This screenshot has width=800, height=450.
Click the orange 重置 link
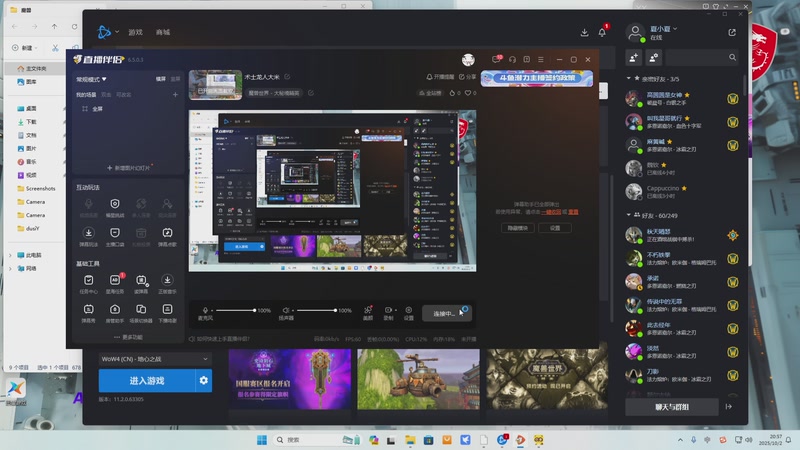[573, 212]
